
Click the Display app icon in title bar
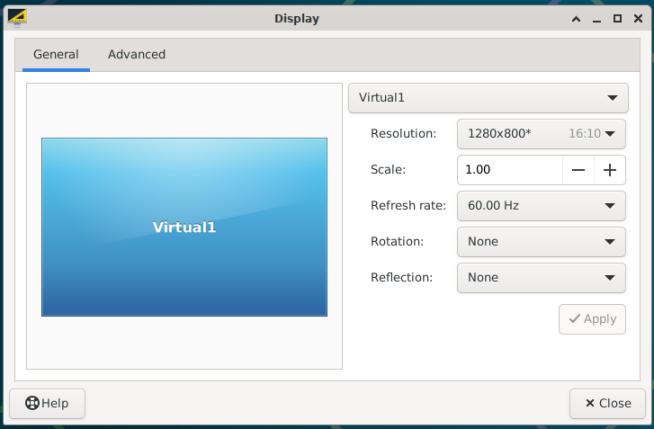click(17, 18)
